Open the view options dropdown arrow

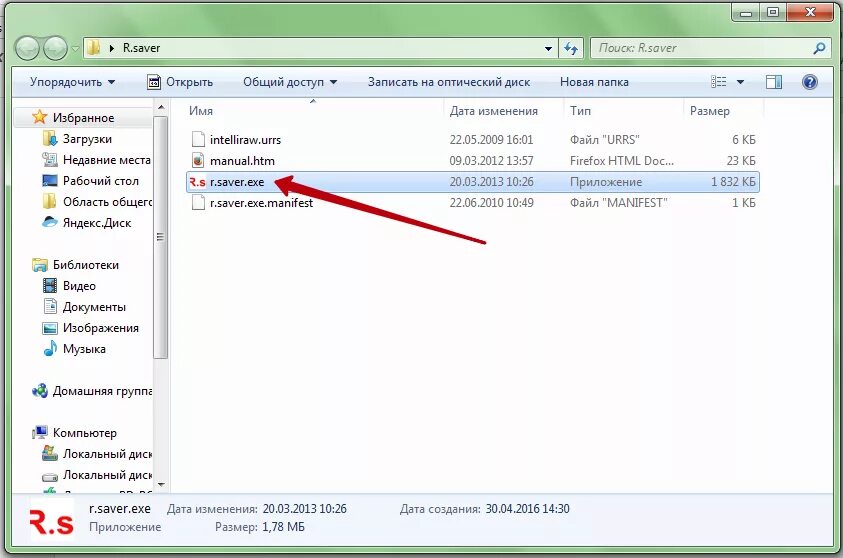pyautogui.click(x=740, y=82)
